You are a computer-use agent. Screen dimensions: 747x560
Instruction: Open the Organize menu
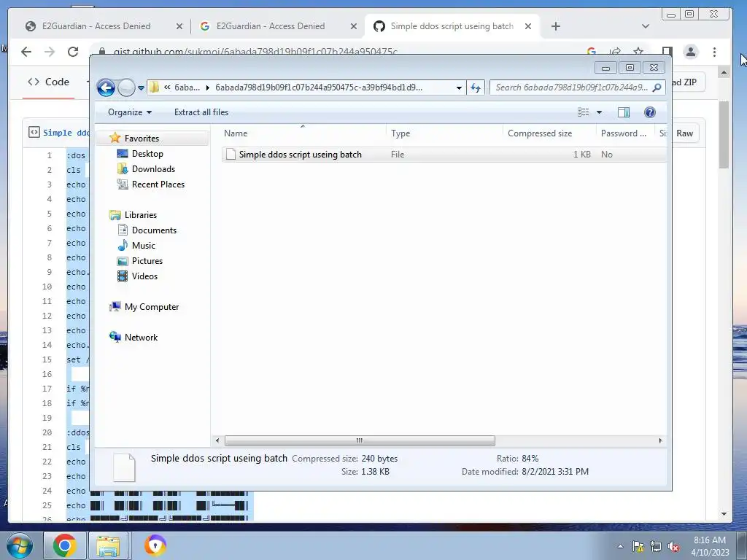[130, 112]
